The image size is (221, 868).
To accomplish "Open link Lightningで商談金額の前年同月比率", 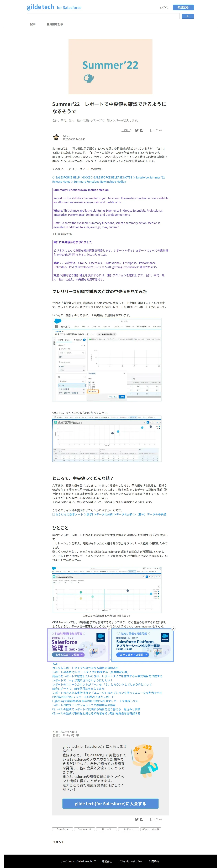I will pos(95,701).
